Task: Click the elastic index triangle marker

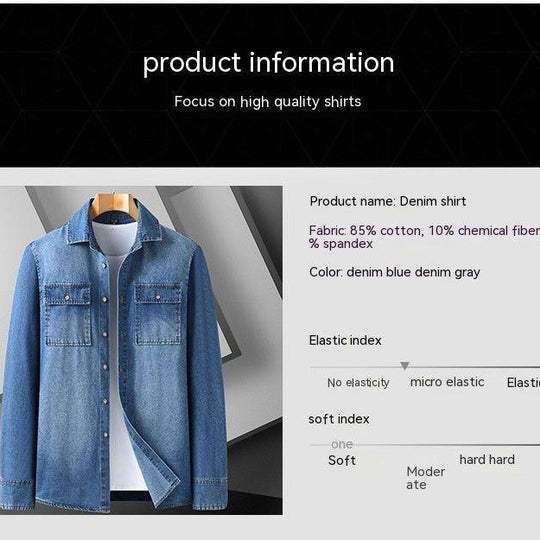Action: (405, 366)
